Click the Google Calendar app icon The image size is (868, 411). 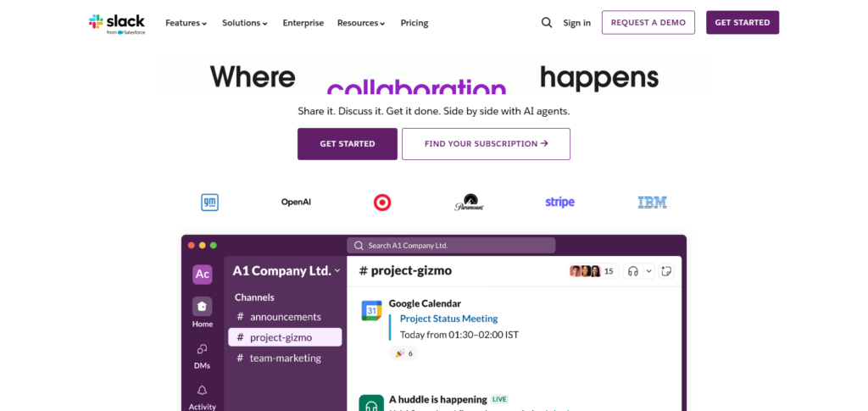point(371,310)
